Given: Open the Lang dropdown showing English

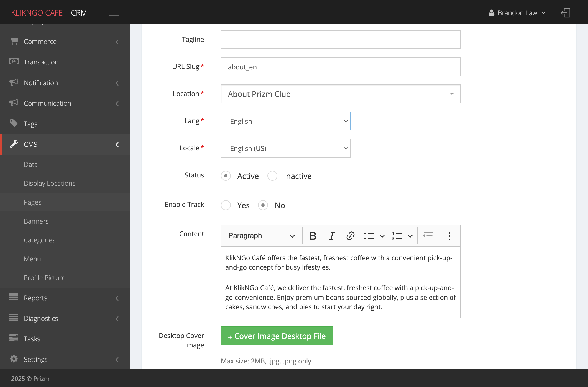Looking at the screenshot, I should (286, 121).
